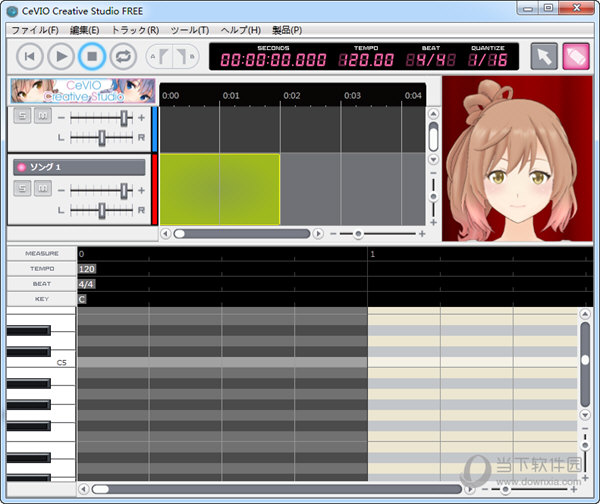Viewport: 600px width, 504px height.
Task: Mute the ソング 1 track
Action: click(41, 188)
